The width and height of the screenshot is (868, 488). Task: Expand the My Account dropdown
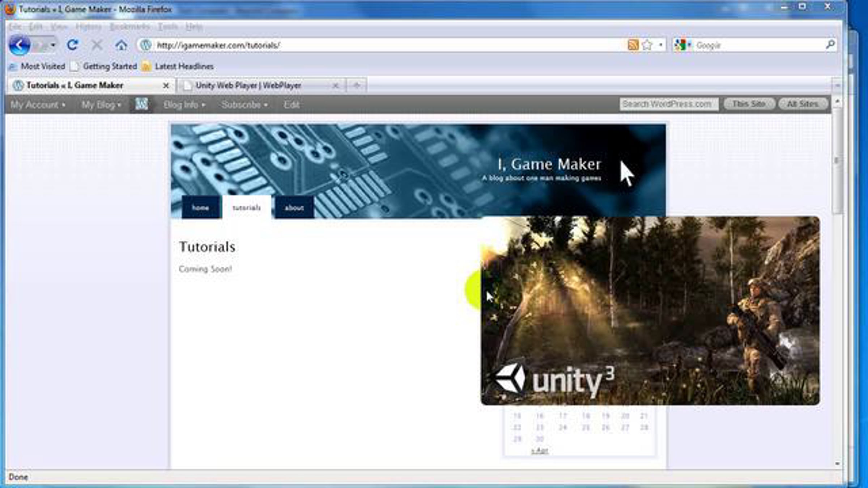(38, 105)
